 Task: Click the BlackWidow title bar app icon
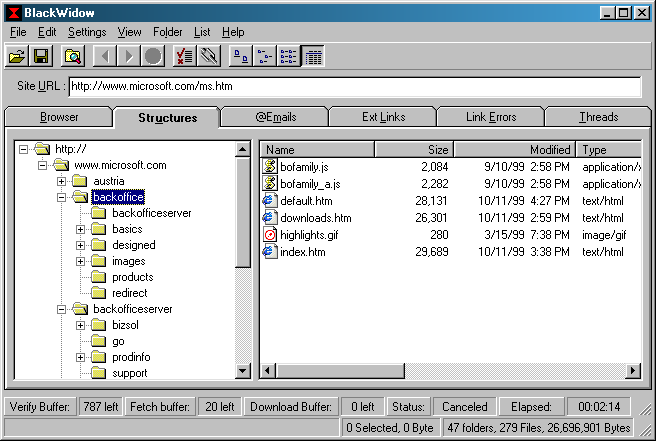14,13
